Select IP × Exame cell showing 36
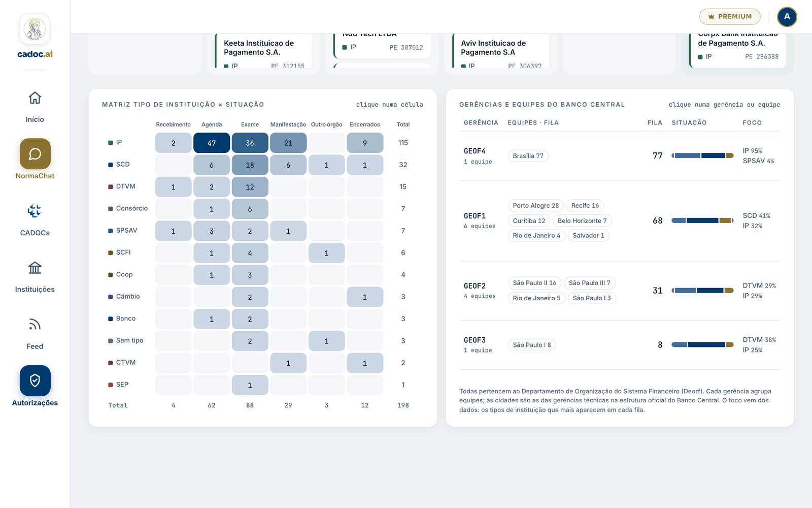Viewport: 812px width, 508px height. click(250, 143)
